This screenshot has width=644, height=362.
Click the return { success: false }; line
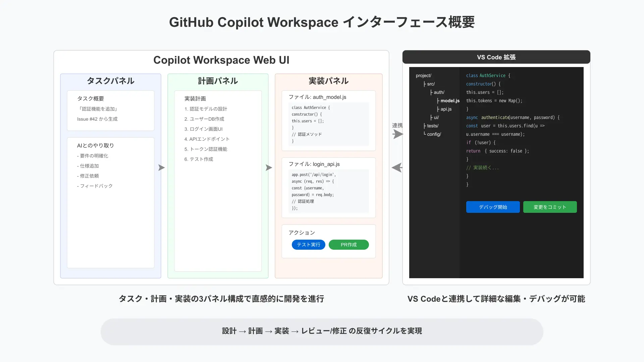pos(497,151)
